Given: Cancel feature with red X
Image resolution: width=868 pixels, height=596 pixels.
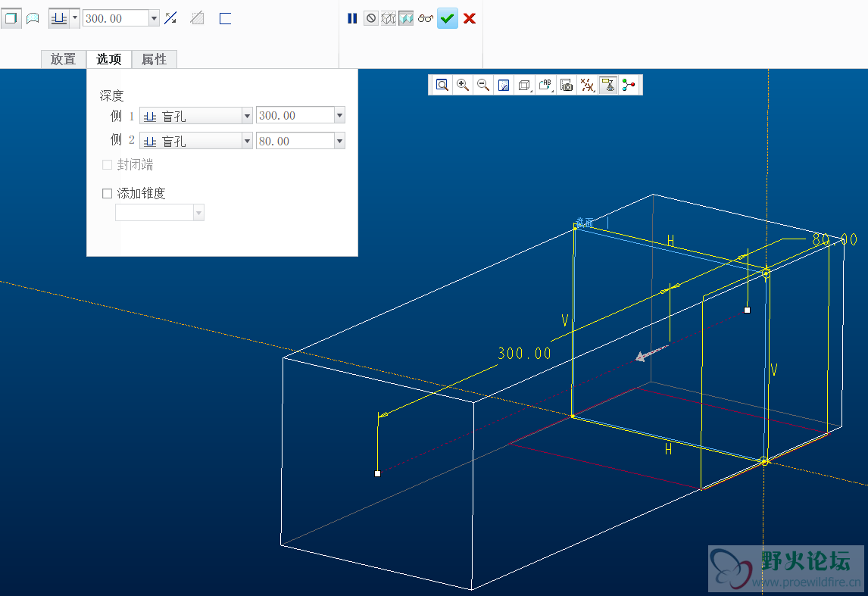Looking at the screenshot, I should tap(470, 18).
